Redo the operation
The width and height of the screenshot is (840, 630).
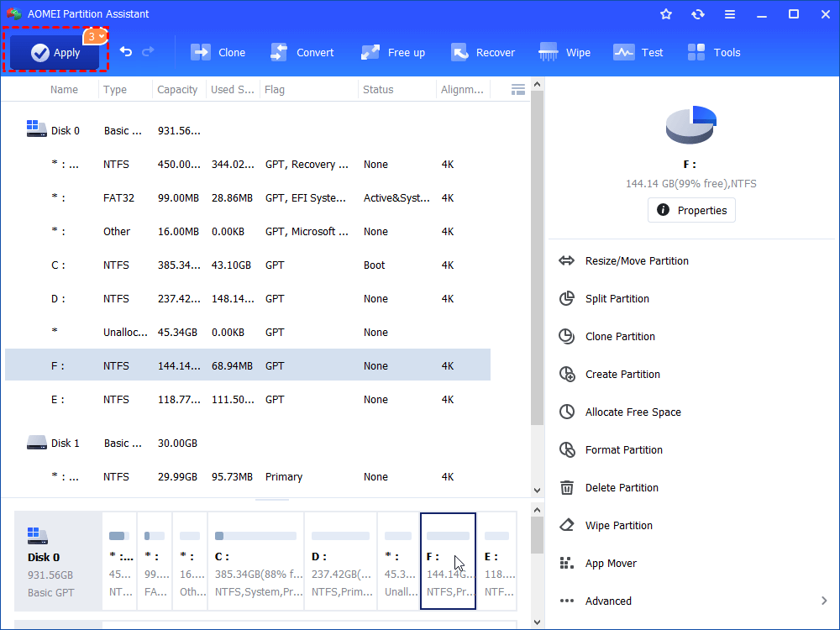[x=148, y=51]
